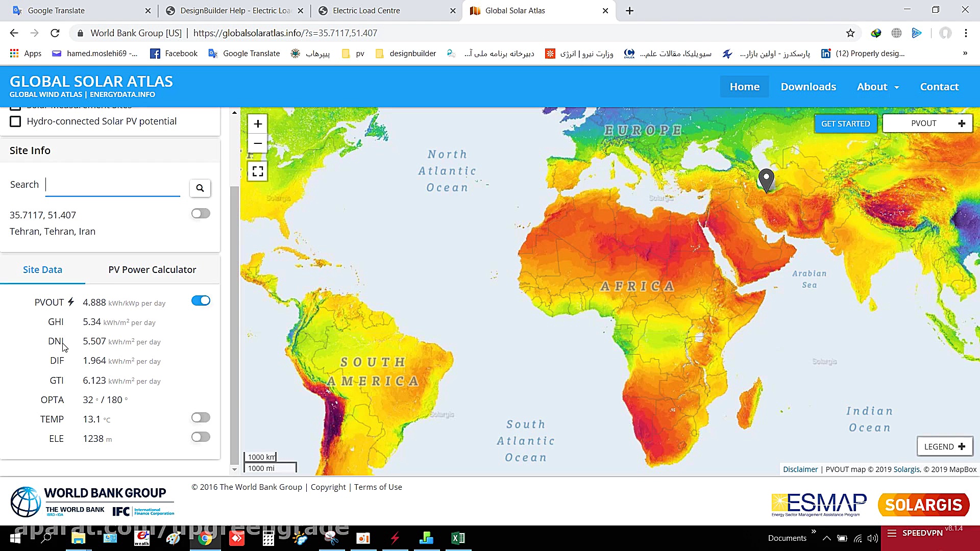This screenshot has height=551, width=980.
Task: Disable the PVOUT map layer toggle
Action: tap(201, 301)
